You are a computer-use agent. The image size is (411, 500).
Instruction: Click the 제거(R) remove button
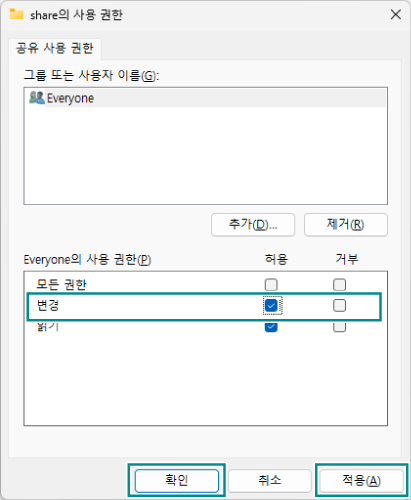346,225
